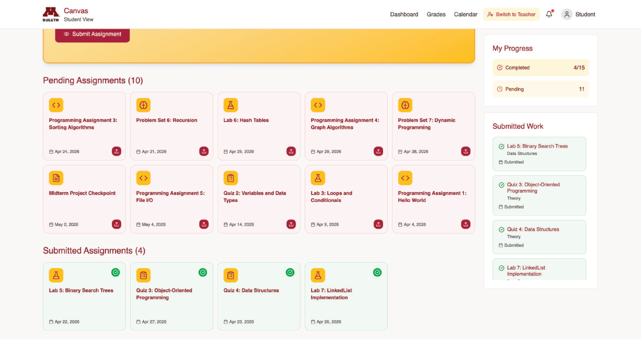This screenshot has width=641, height=364.
Task: Open Quiz 3 in Submitted Work sidebar
Action: click(x=539, y=195)
